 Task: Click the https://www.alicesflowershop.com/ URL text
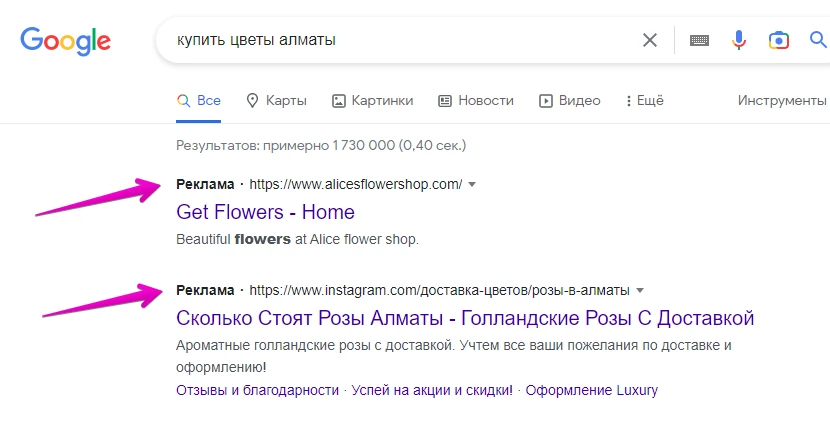tap(356, 184)
